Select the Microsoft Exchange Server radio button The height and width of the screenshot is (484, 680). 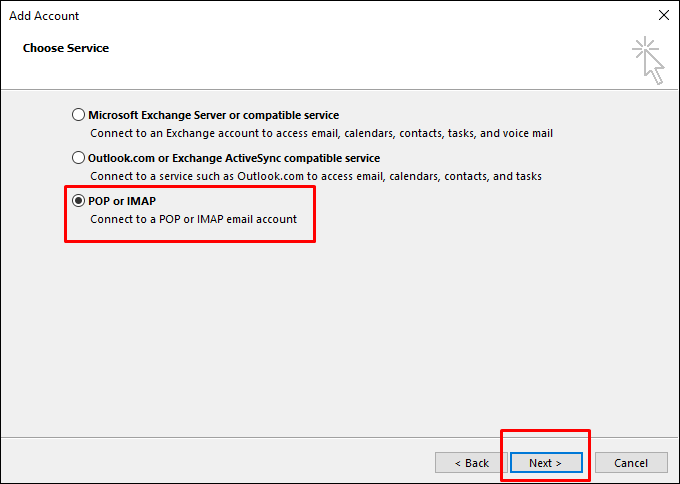[79, 115]
